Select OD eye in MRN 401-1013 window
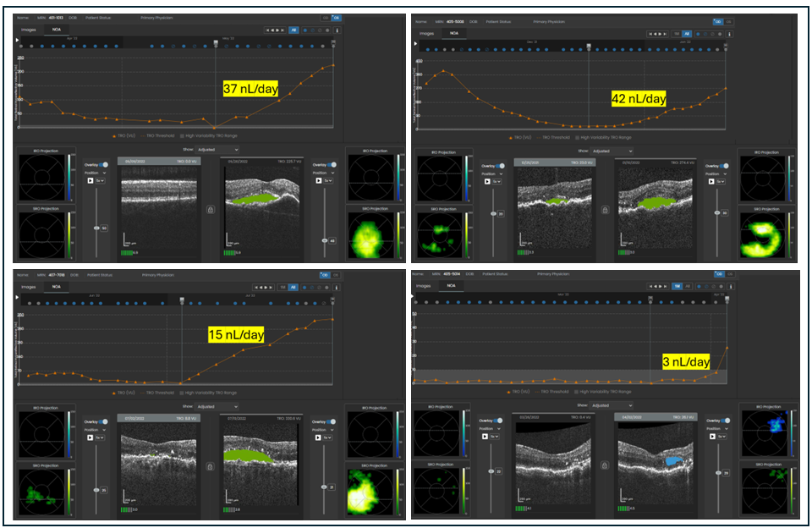812x528 pixels. tap(326, 18)
